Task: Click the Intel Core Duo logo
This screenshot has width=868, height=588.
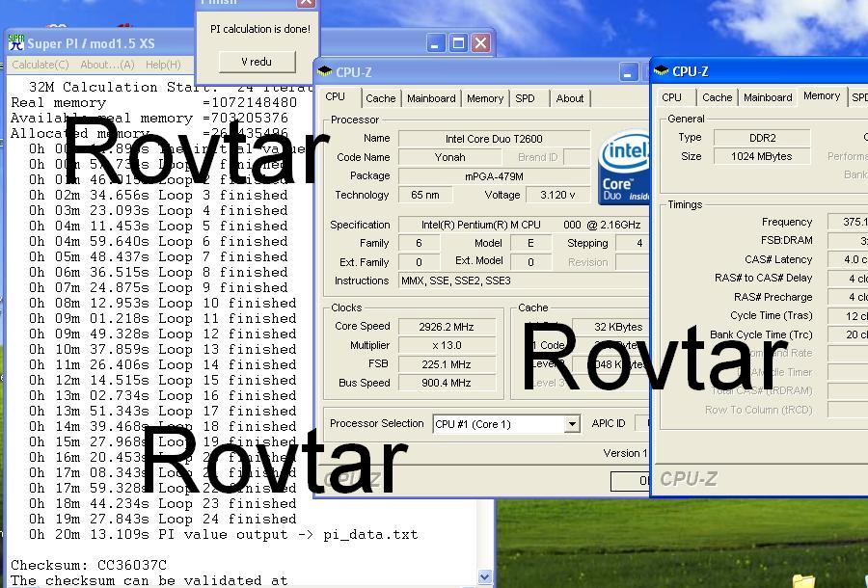Action: pos(623,168)
